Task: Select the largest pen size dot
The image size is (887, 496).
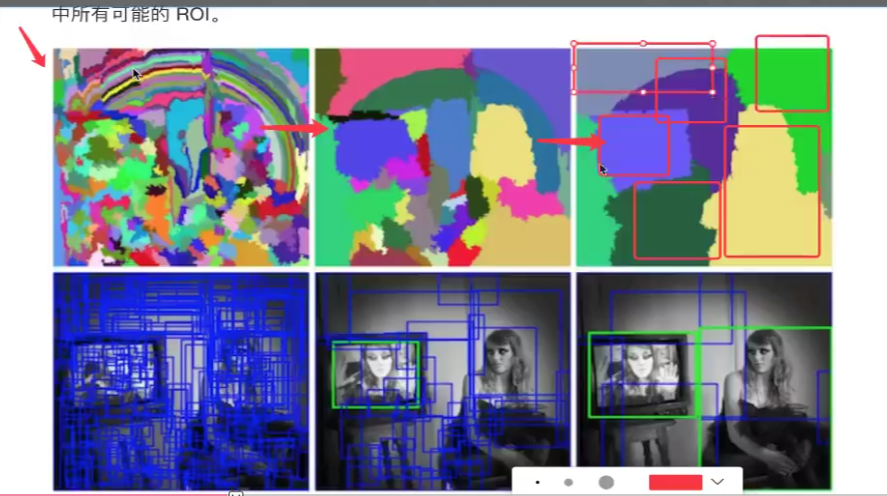Action: point(606,482)
